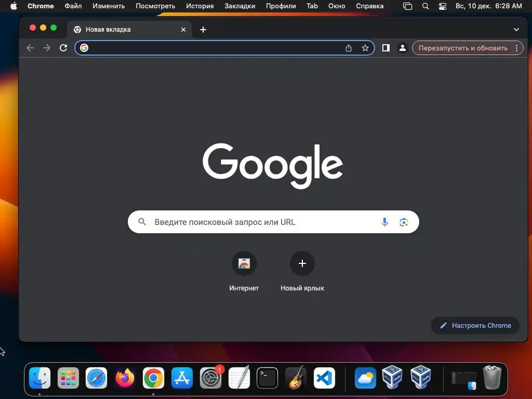Open Weather app from the Dock
The width and height of the screenshot is (532, 399).
[x=365, y=378]
